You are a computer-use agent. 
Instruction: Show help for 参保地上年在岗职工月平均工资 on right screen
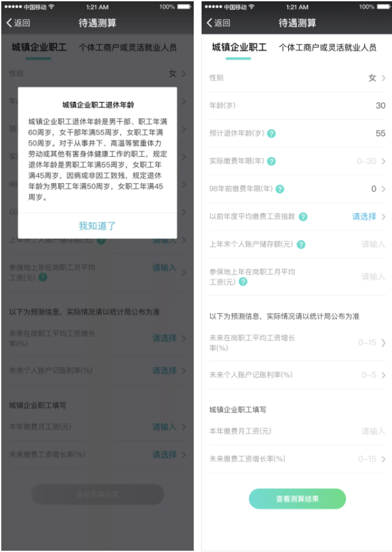pyautogui.click(x=243, y=282)
